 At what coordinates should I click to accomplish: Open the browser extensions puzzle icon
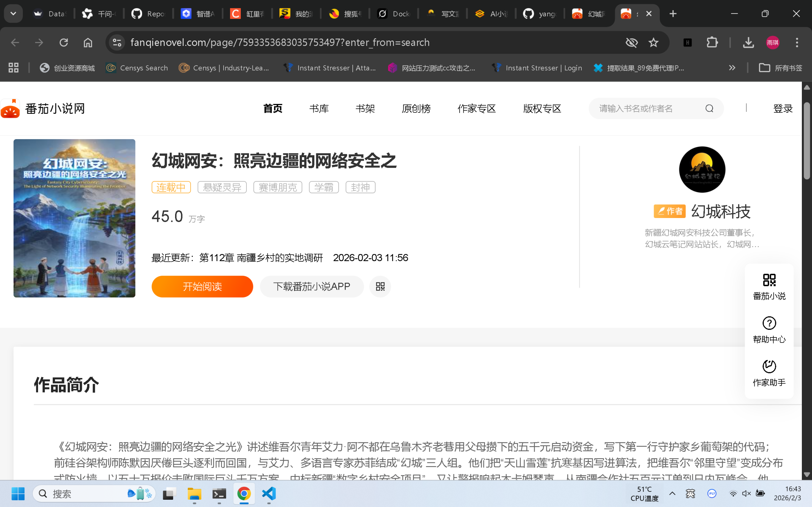712,42
